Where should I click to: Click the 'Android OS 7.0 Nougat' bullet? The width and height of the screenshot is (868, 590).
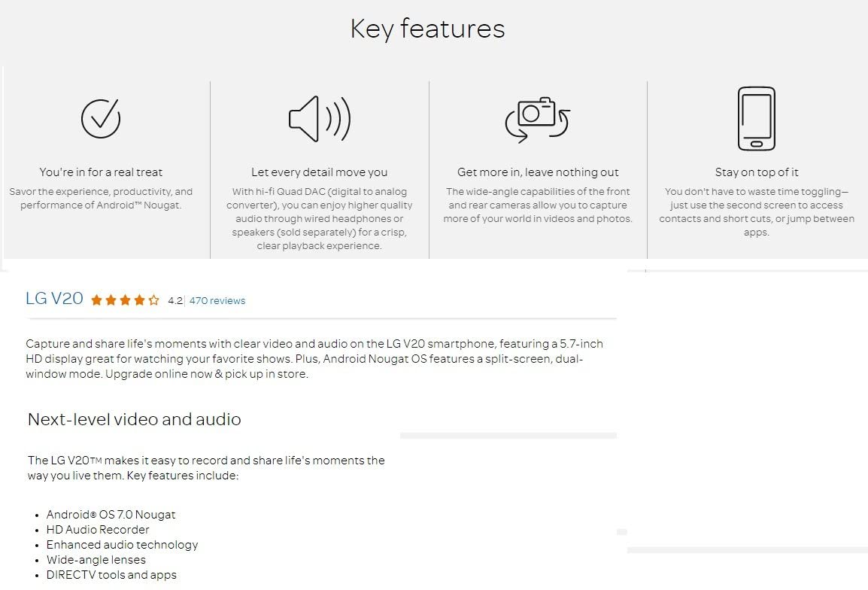click(x=111, y=515)
